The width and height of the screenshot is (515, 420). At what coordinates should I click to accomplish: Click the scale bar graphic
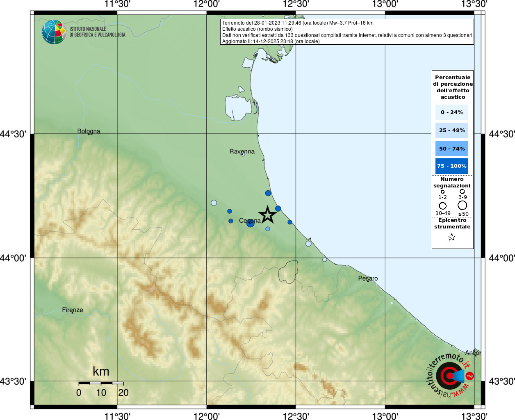[101, 383]
